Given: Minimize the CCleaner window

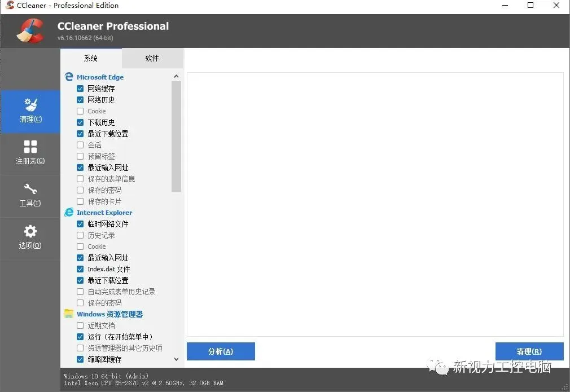Looking at the screenshot, I should point(505,5).
